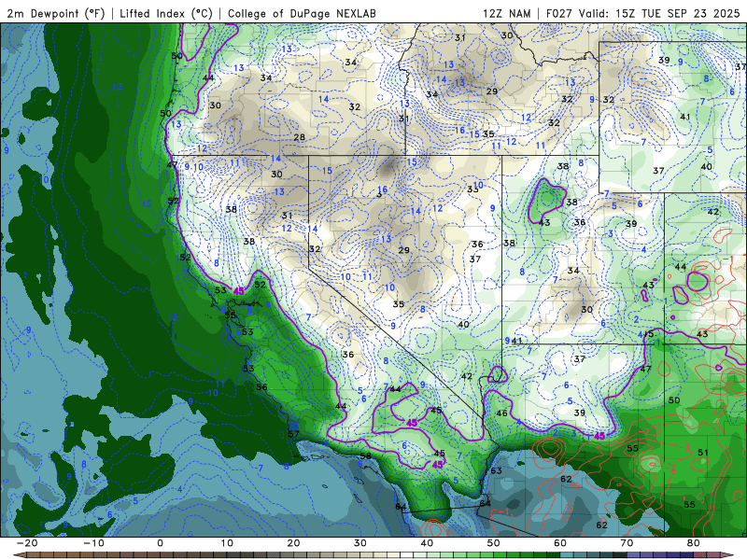
Task: Click the '12Z NAM' model run label
Action: [506, 13]
